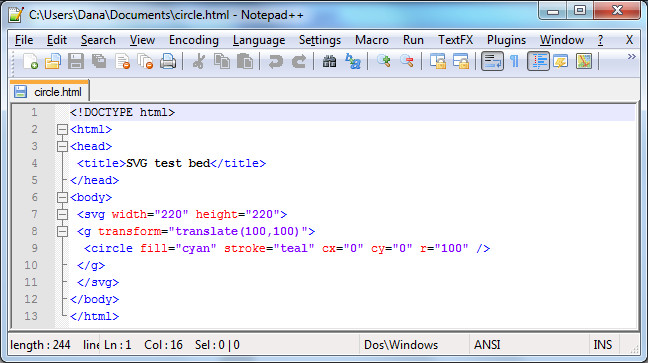Click the Open file folder icon

click(x=53, y=62)
